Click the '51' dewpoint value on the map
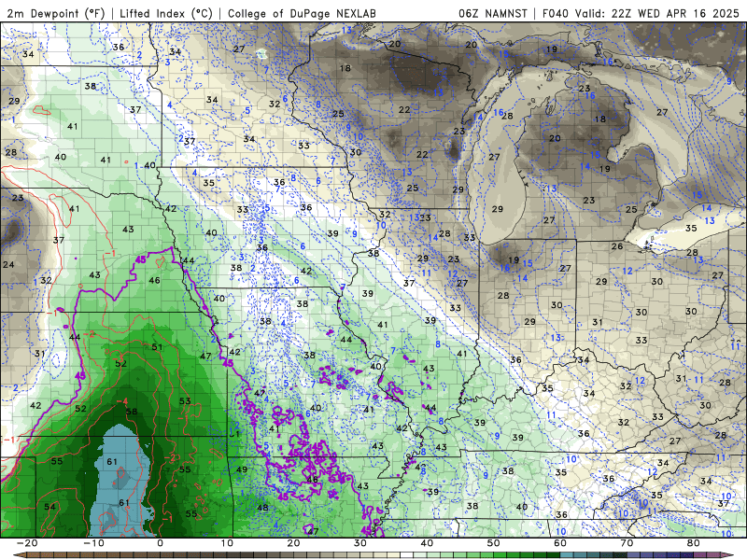The height and width of the screenshot is (560, 747). coord(157,346)
